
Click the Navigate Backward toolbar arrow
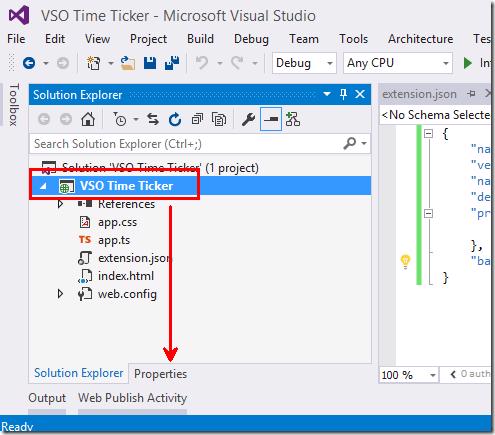click(29, 63)
